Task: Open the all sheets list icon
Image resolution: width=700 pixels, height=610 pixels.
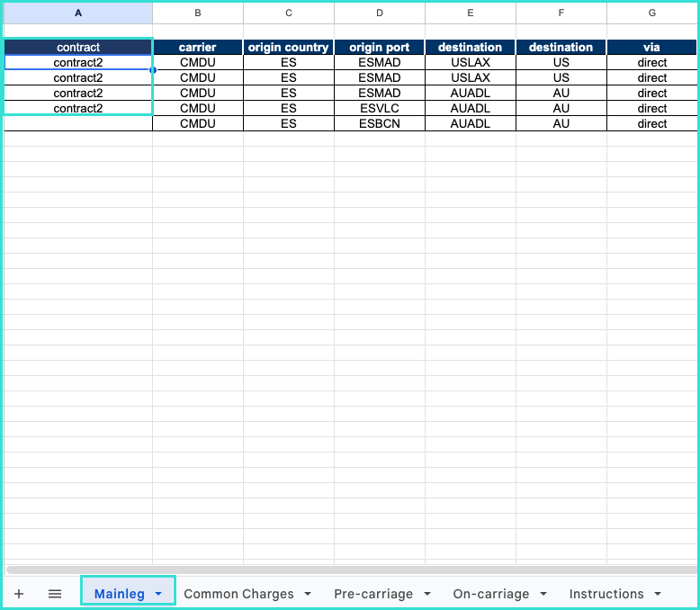Action: (x=55, y=594)
